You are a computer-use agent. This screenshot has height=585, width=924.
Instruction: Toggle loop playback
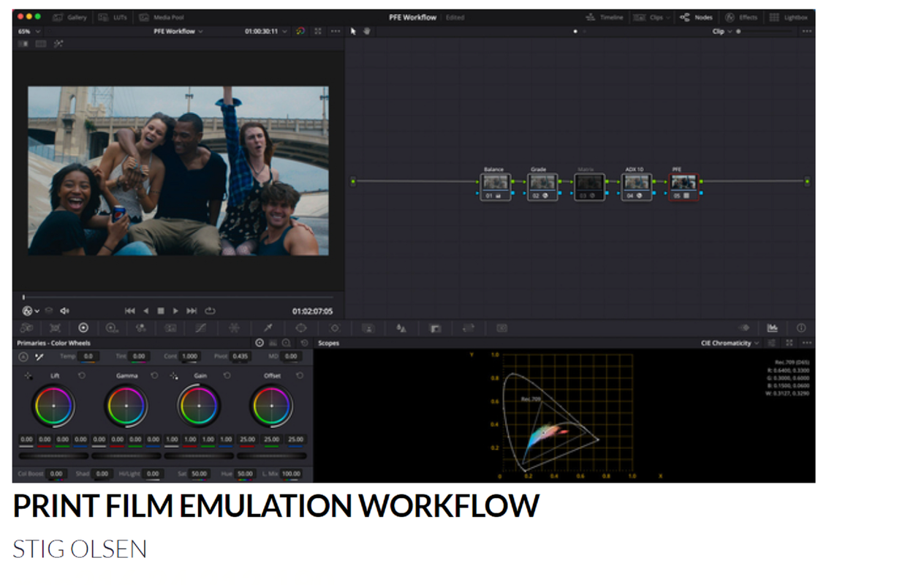(211, 311)
